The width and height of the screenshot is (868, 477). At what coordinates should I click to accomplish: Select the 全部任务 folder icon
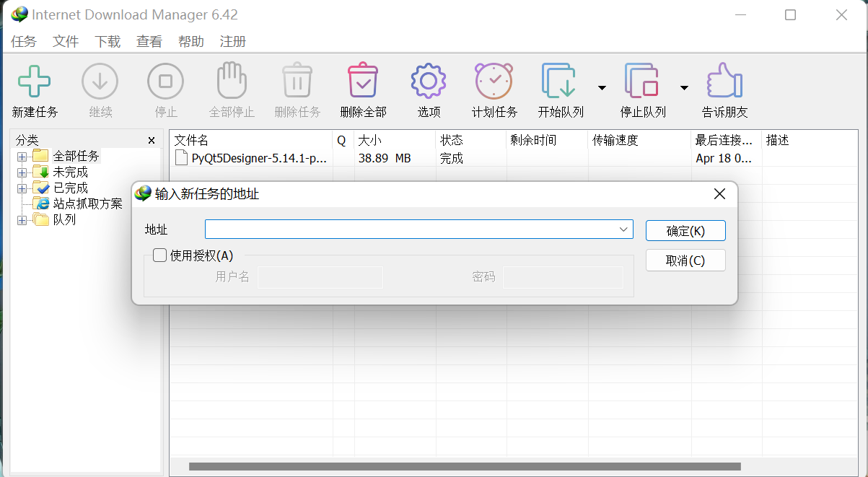pyautogui.click(x=40, y=156)
